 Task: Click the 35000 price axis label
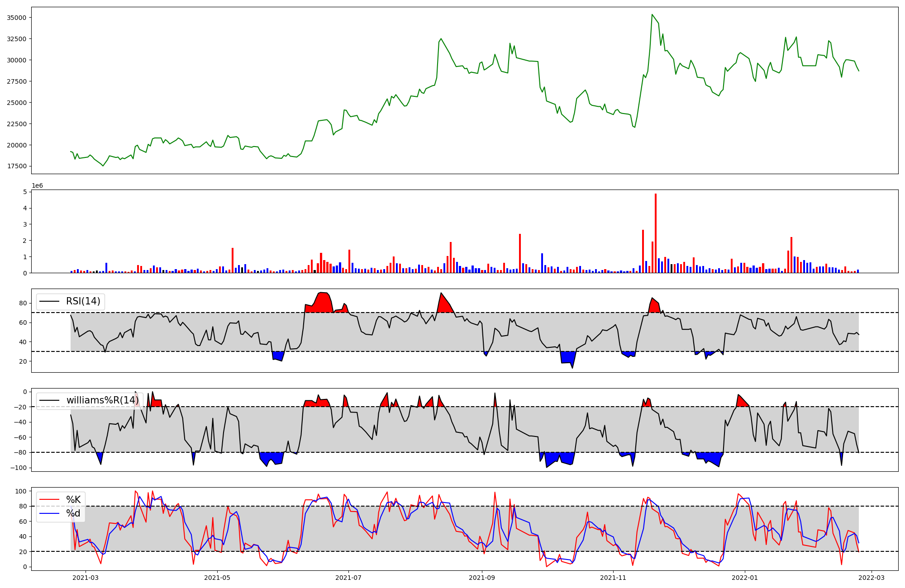17,18
